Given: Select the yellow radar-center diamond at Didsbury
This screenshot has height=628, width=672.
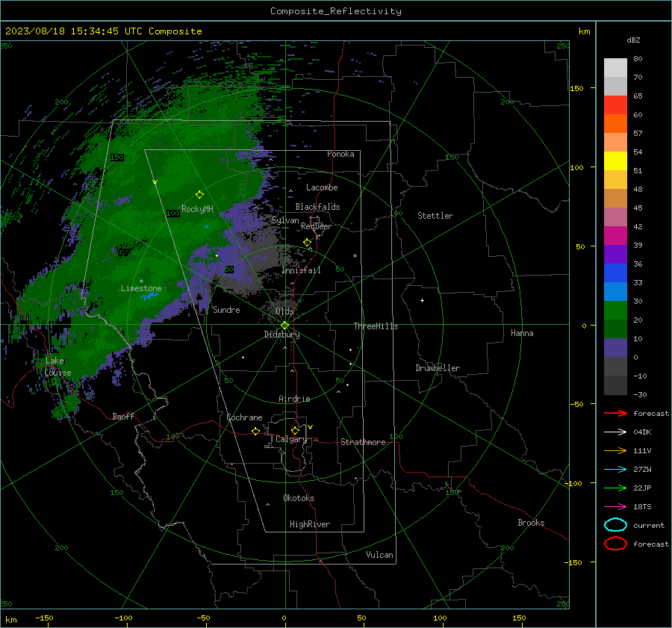Looking at the screenshot, I should (x=284, y=326).
